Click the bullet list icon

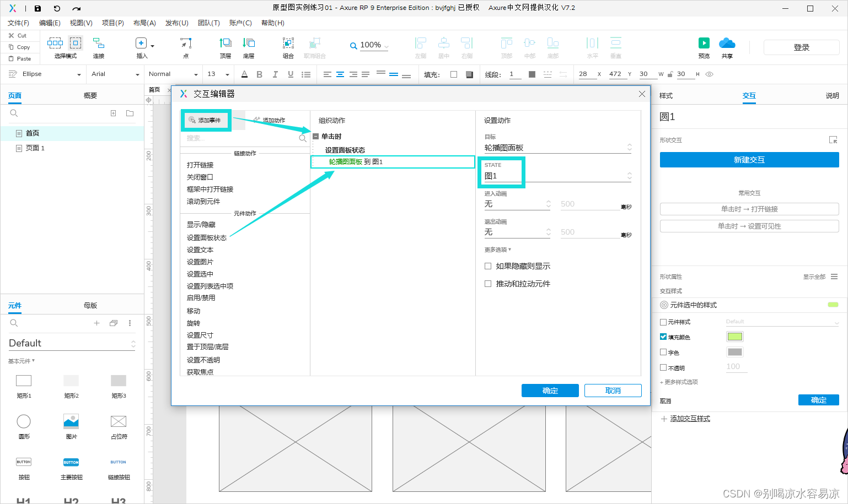tap(306, 74)
